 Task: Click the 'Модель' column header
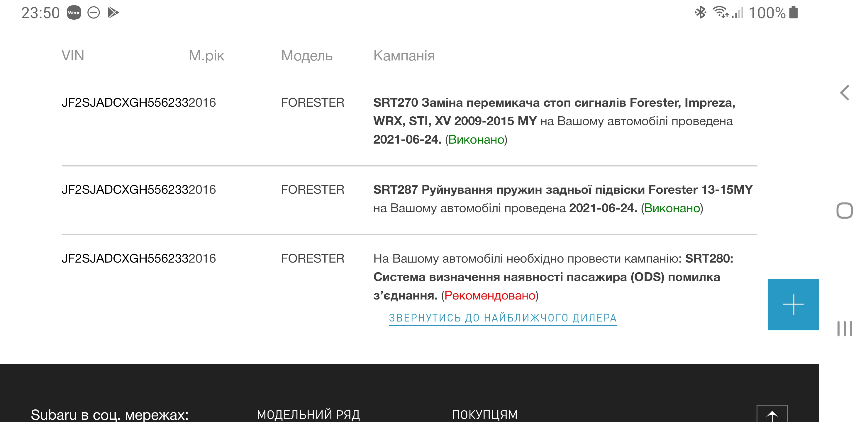(x=307, y=56)
